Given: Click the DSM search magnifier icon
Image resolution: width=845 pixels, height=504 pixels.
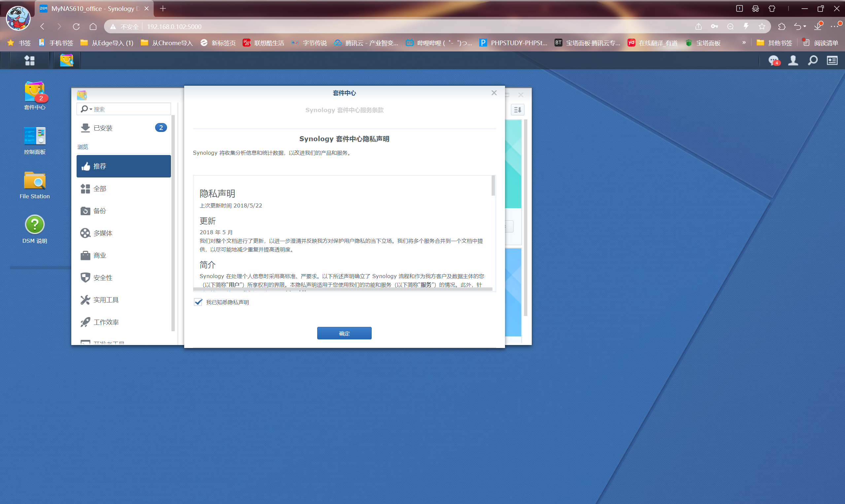Looking at the screenshot, I should 813,60.
